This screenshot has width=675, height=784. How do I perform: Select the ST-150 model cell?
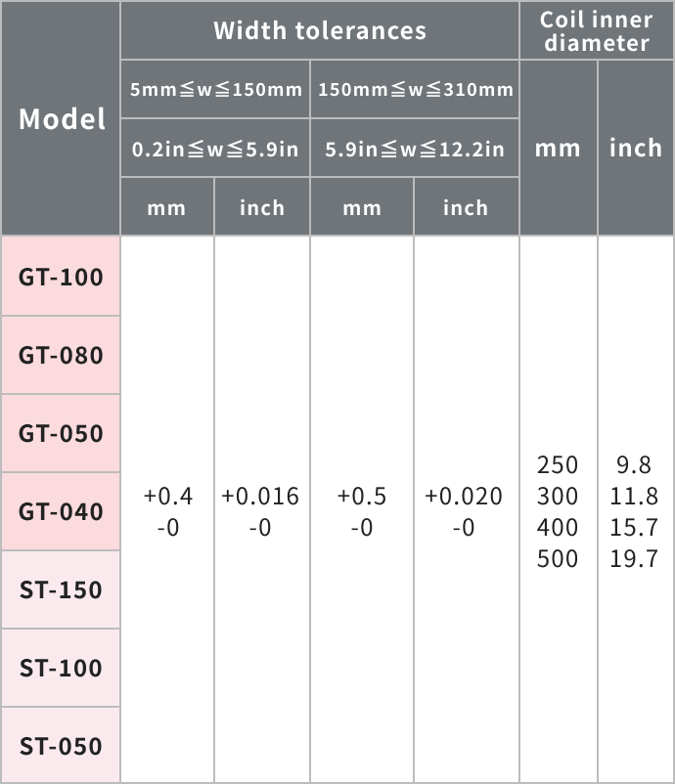[x=61, y=589]
